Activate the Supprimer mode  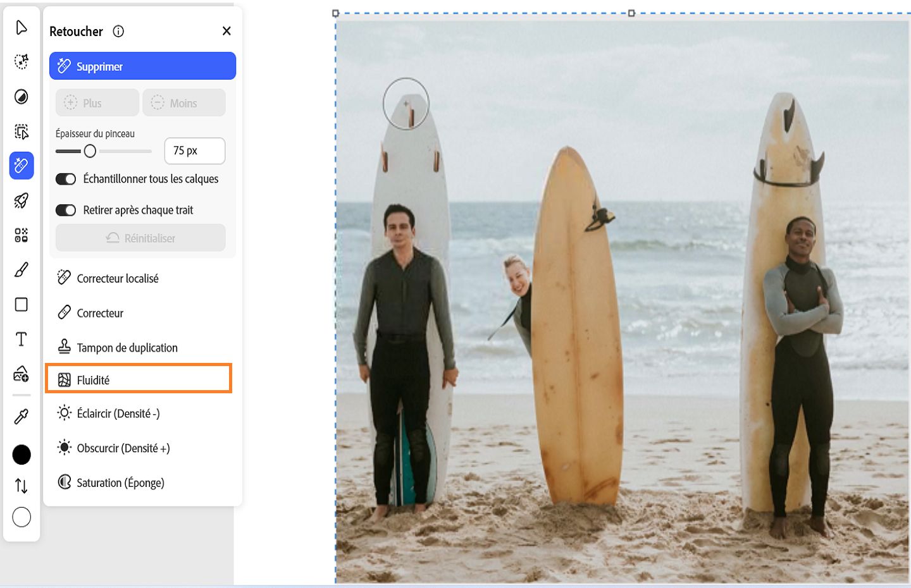142,66
